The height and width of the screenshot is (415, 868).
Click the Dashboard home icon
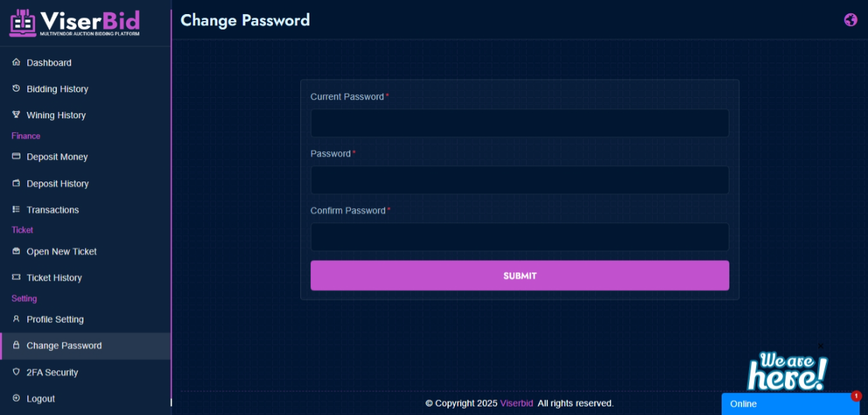click(16, 63)
